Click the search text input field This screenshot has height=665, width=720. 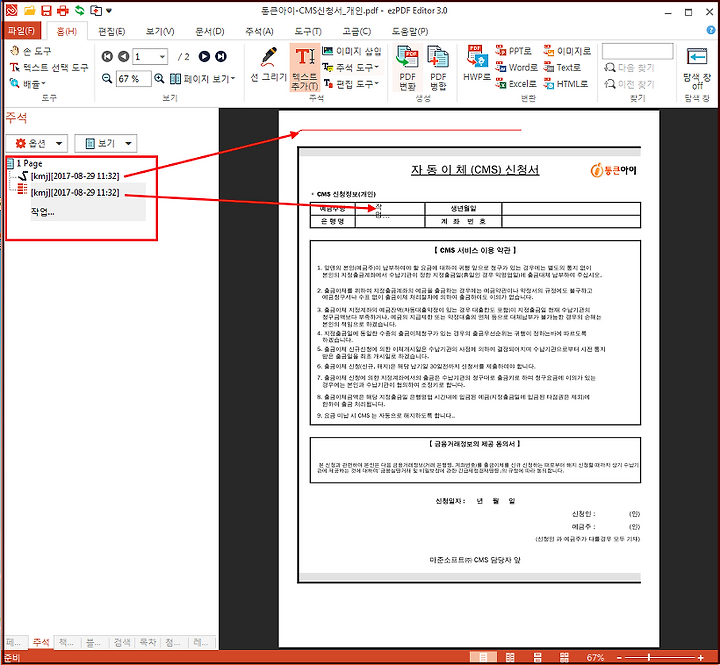point(638,51)
